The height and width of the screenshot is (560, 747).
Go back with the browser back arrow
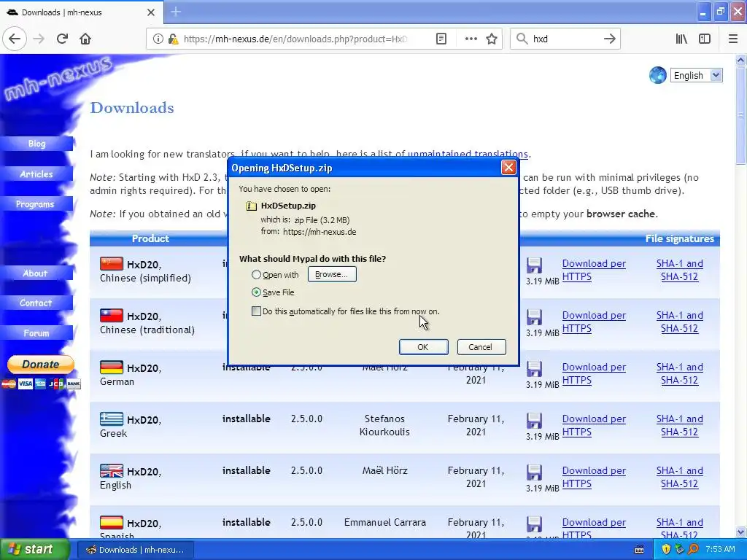15,39
